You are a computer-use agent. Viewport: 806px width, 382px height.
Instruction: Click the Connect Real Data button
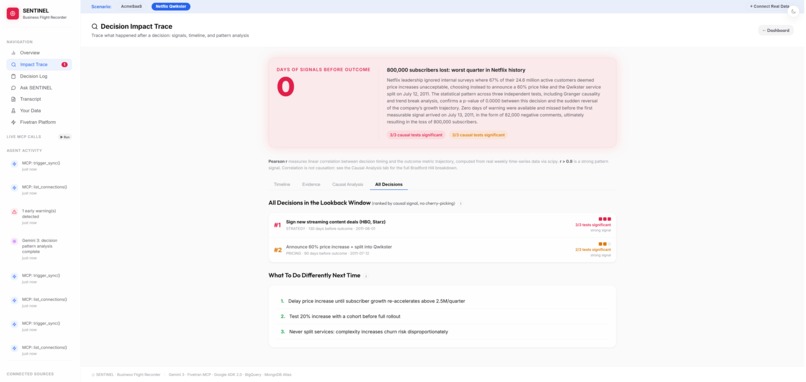point(769,6)
